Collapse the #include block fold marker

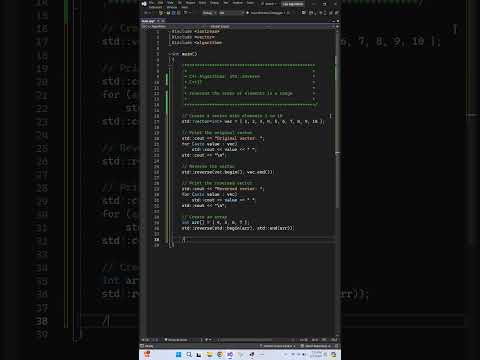(170, 31)
